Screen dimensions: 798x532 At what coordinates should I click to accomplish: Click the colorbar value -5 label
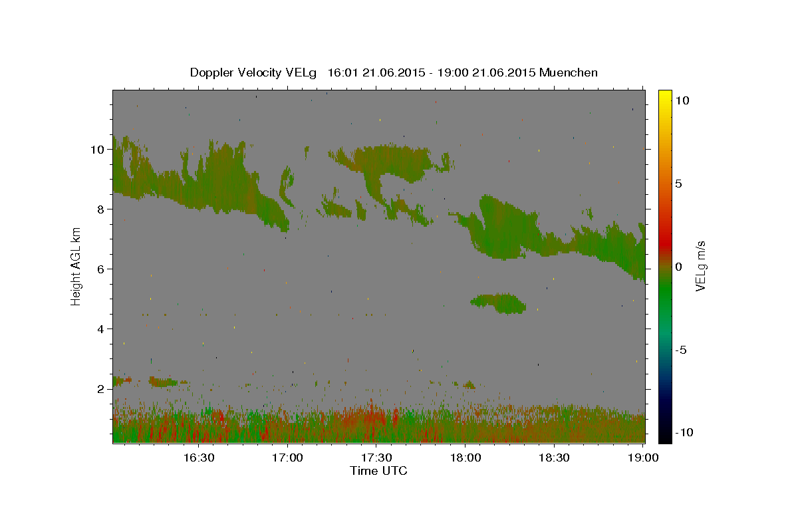[x=680, y=350]
